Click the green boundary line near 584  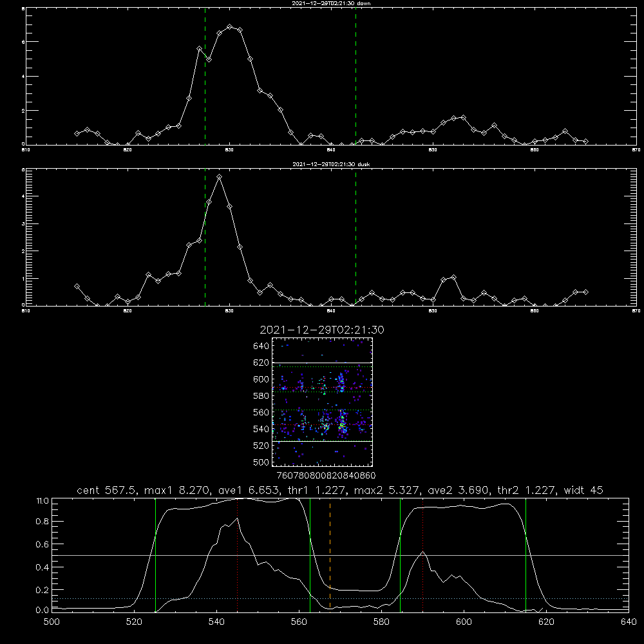400,554
